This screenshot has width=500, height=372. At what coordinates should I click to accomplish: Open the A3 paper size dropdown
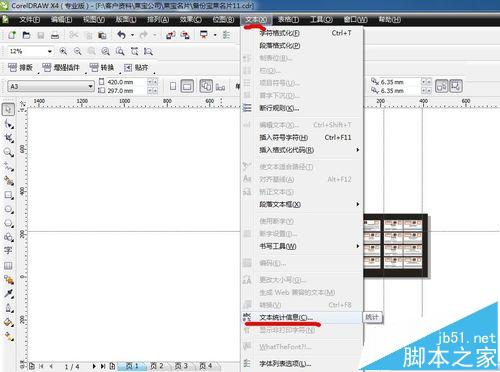pyautogui.click(x=90, y=86)
